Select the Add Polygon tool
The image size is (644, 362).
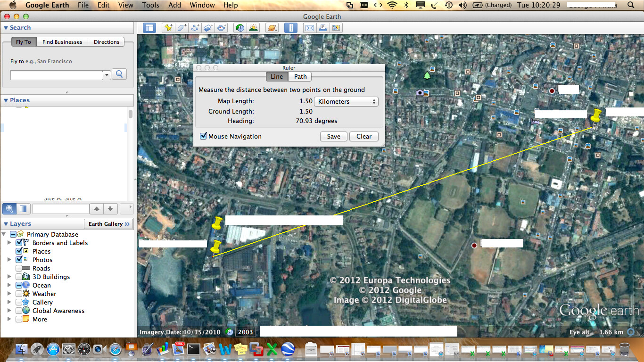point(181,27)
